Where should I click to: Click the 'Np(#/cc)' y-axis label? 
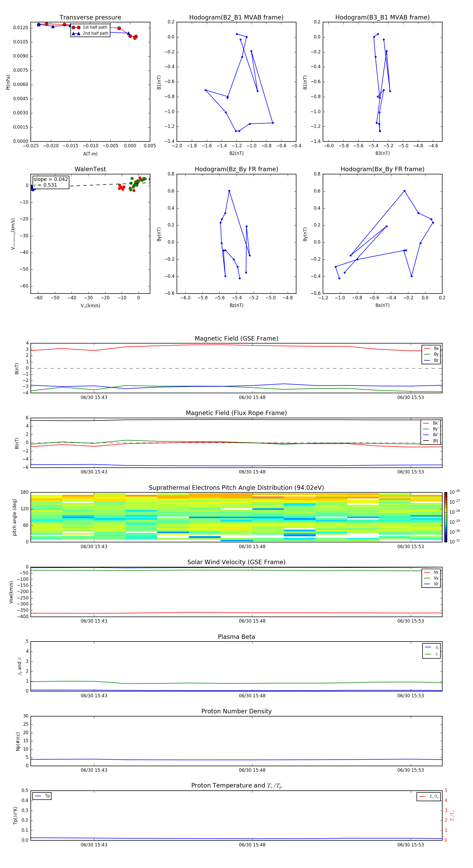[x=18, y=741]
